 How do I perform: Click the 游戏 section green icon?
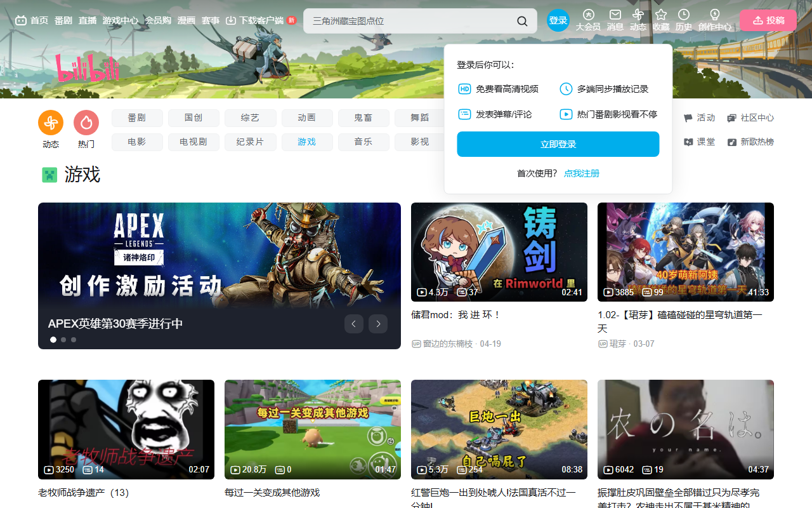tap(49, 175)
